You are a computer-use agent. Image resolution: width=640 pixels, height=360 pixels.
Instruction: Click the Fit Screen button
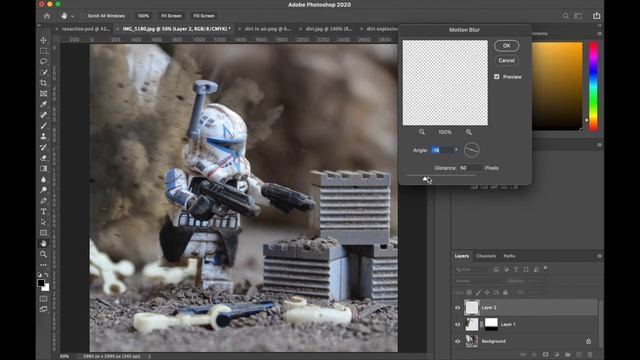[x=171, y=16]
